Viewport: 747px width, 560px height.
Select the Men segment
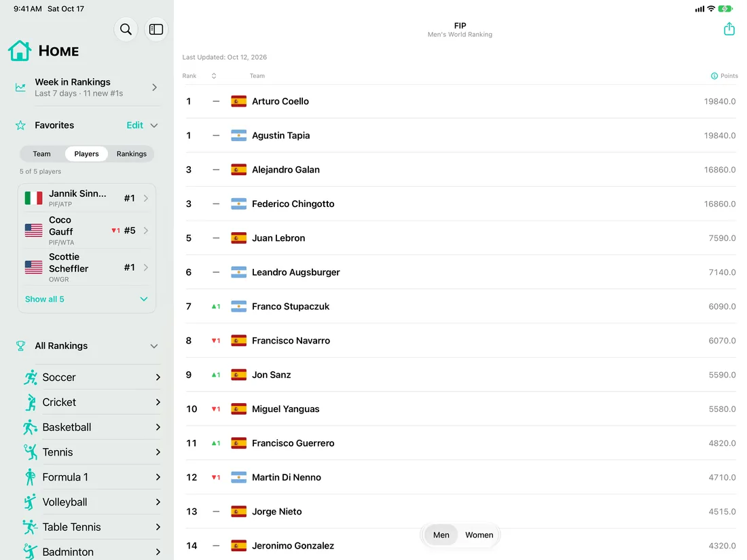pyautogui.click(x=441, y=535)
